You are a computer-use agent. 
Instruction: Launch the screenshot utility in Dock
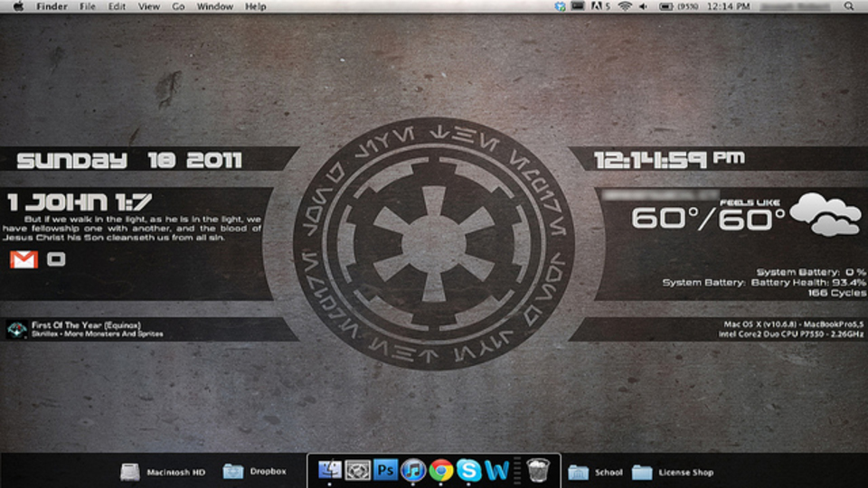[358, 470]
